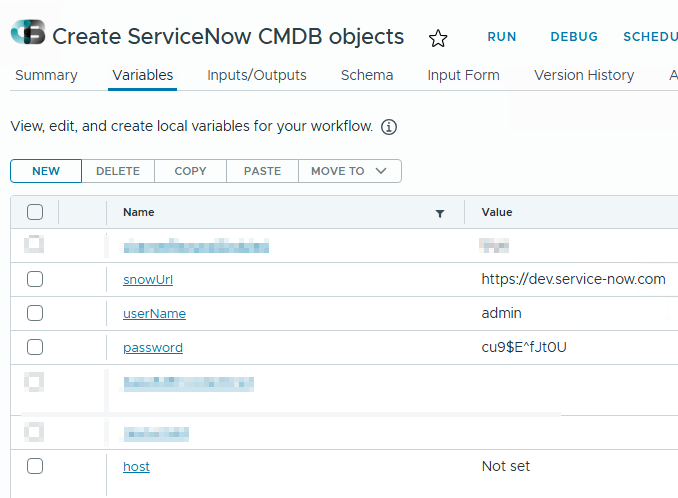Viewport: 678px width, 498px height.
Task: Click the workflow logo icon beside the title
Action: tap(28, 32)
